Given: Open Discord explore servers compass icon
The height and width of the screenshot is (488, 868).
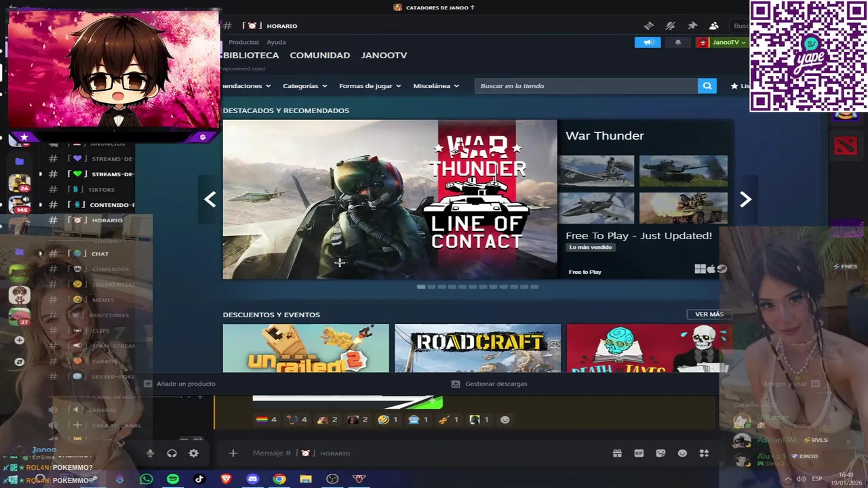Looking at the screenshot, I should [x=19, y=362].
